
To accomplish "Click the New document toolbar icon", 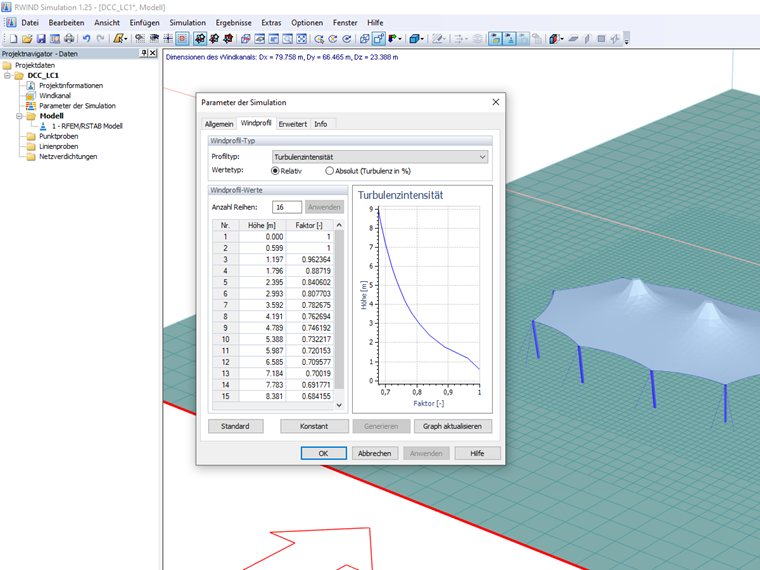I will 14,39.
